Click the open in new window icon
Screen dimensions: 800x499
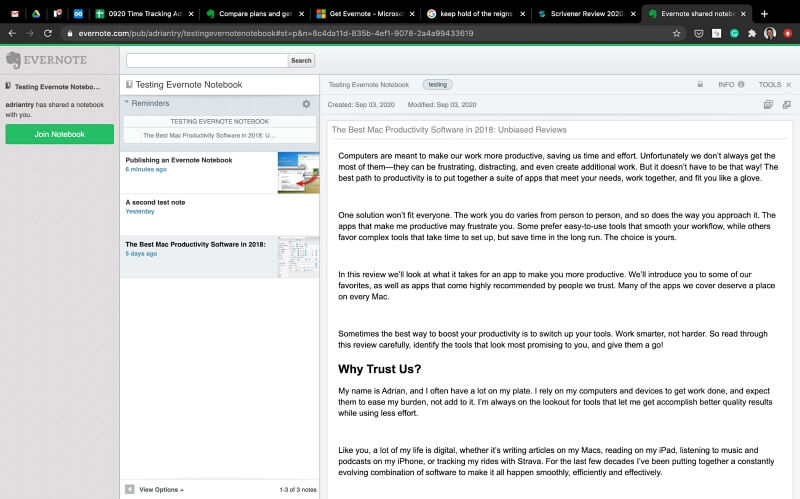pyautogui.click(x=787, y=105)
